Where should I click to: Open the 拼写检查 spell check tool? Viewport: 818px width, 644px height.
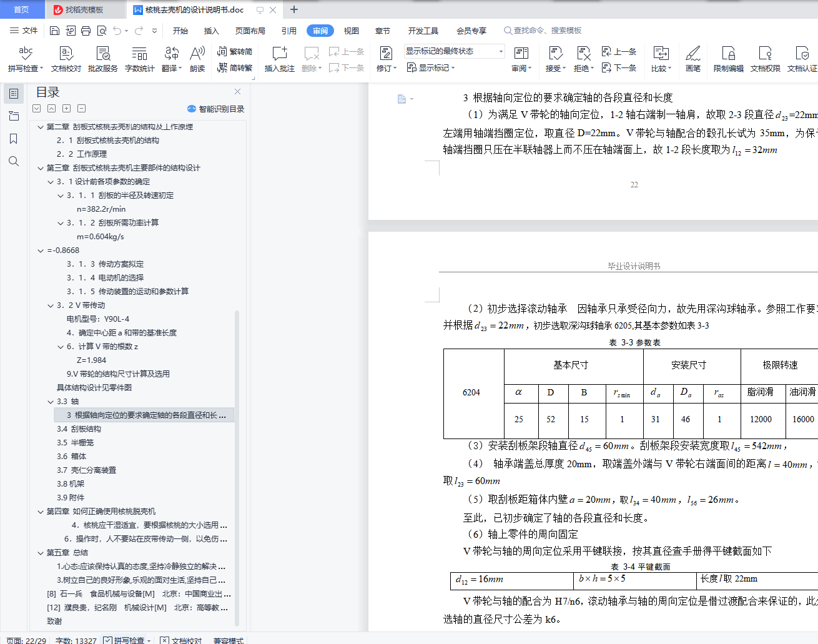point(25,59)
